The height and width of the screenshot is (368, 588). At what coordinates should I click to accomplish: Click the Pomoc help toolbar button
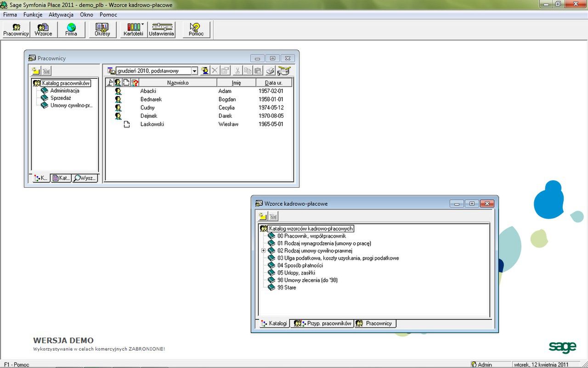pos(196,29)
